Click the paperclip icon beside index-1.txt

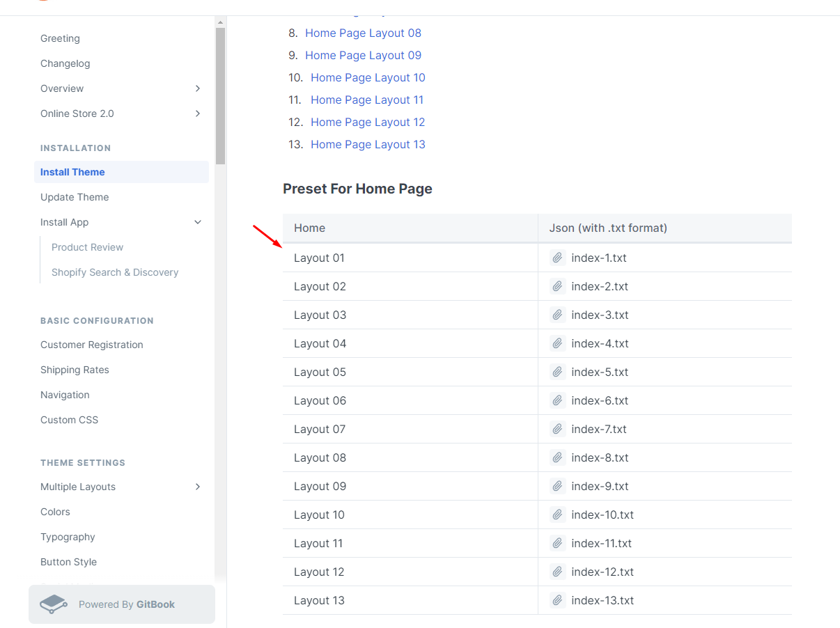tap(557, 258)
